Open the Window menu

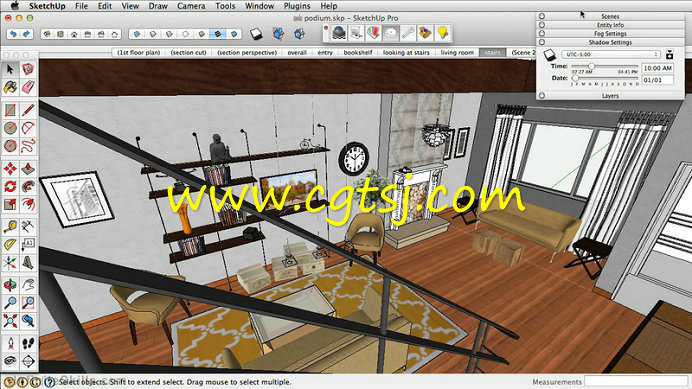coord(260,6)
